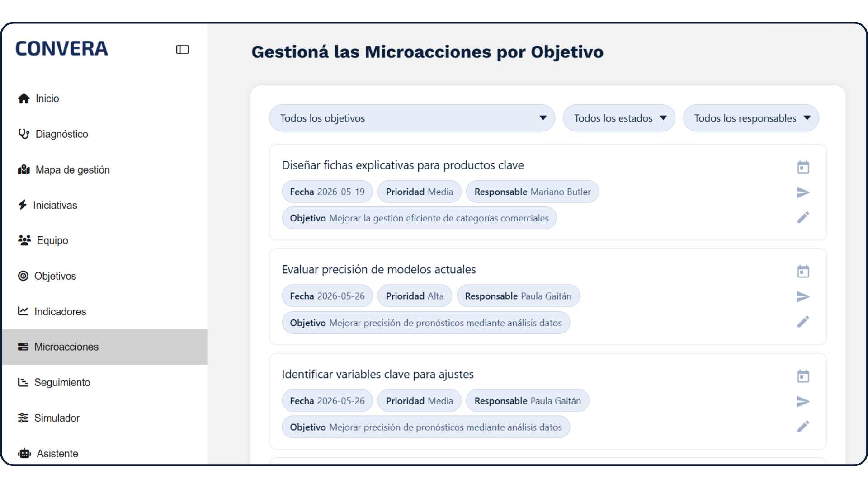This screenshot has height=488, width=868.
Task: Click the Prioridad Alta chip
Action: tap(415, 296)
